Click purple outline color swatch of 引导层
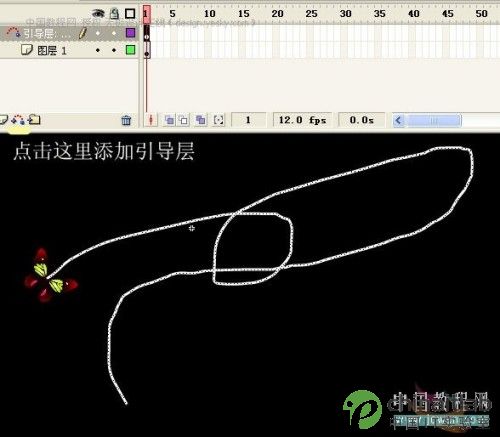The height and width of the screenshot is (437, 500). coord(130,32)
